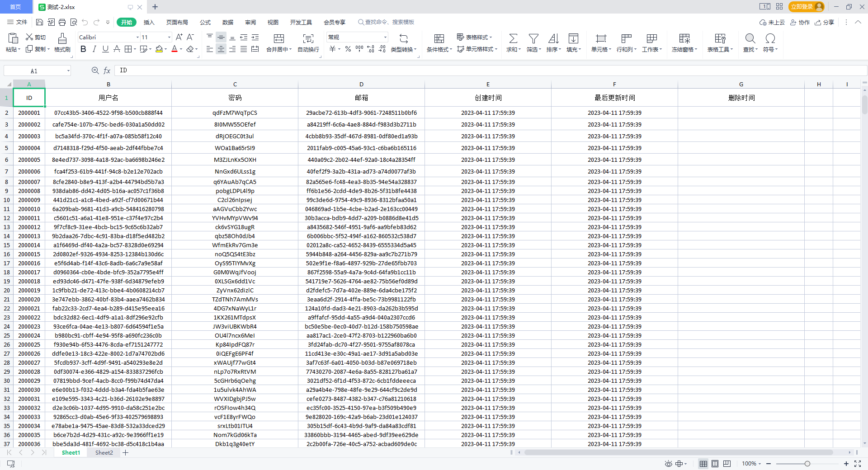Expand the number format 常规 dropdown
The width and height of the screenshot is (868, 470).
coord(385,37)
